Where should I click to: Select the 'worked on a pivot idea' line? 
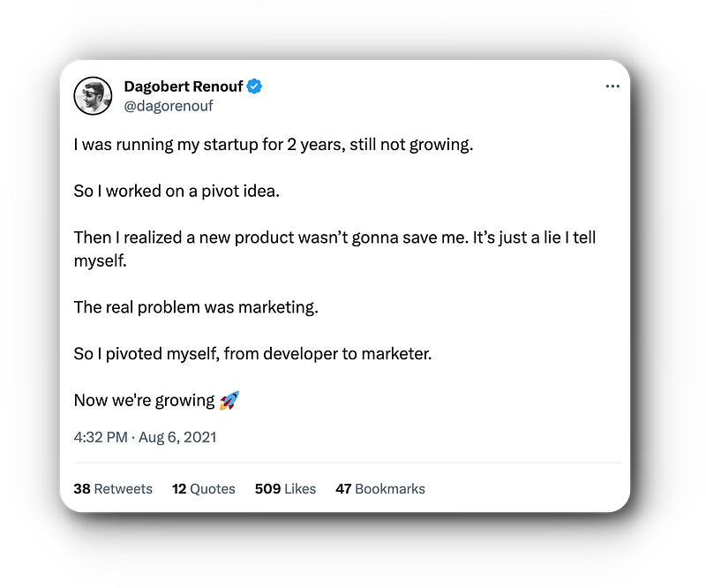176,191
